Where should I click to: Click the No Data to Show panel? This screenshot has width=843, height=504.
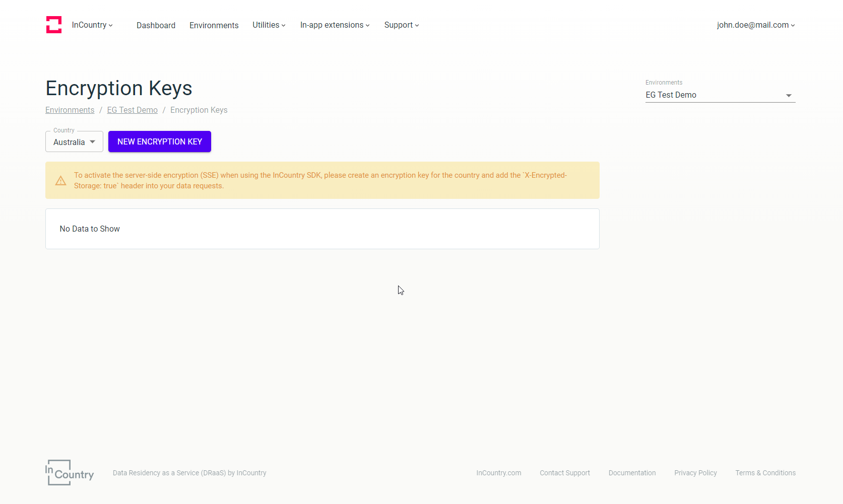tap(322, 229)
